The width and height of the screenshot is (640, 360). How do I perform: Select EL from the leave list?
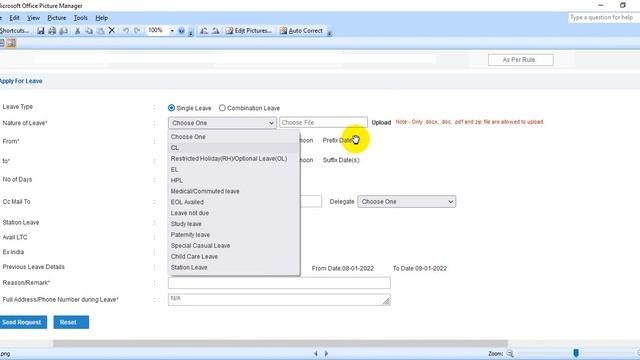(x=234, y=169)
